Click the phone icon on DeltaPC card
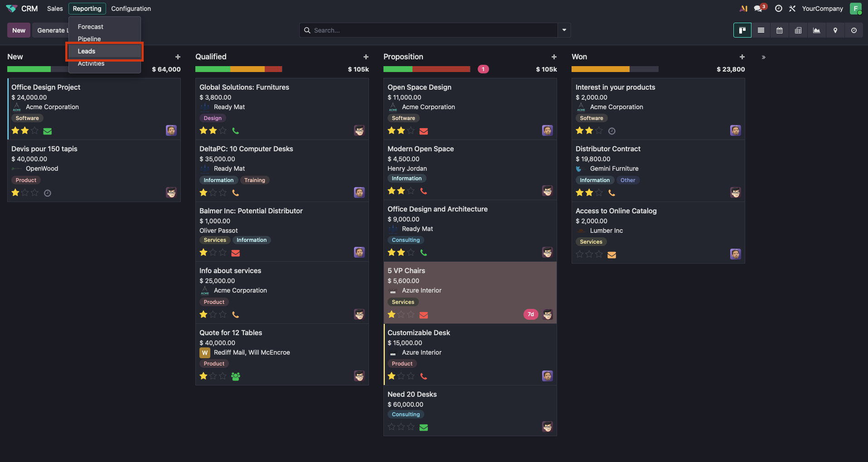 pyautogui.click(x=236, y=193)
